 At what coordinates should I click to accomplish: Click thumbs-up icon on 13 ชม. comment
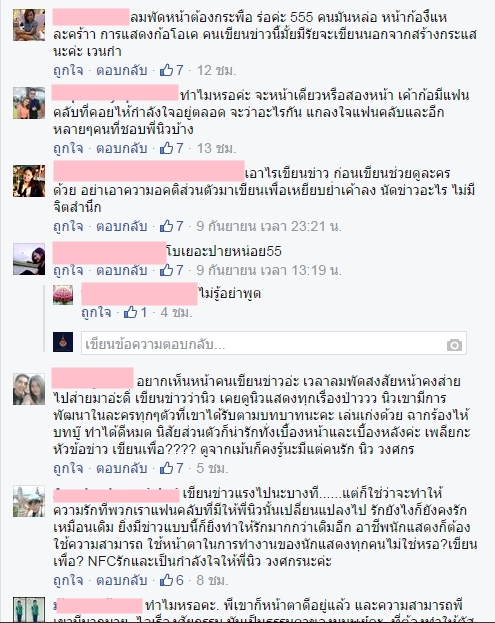(x=166, y=148)
